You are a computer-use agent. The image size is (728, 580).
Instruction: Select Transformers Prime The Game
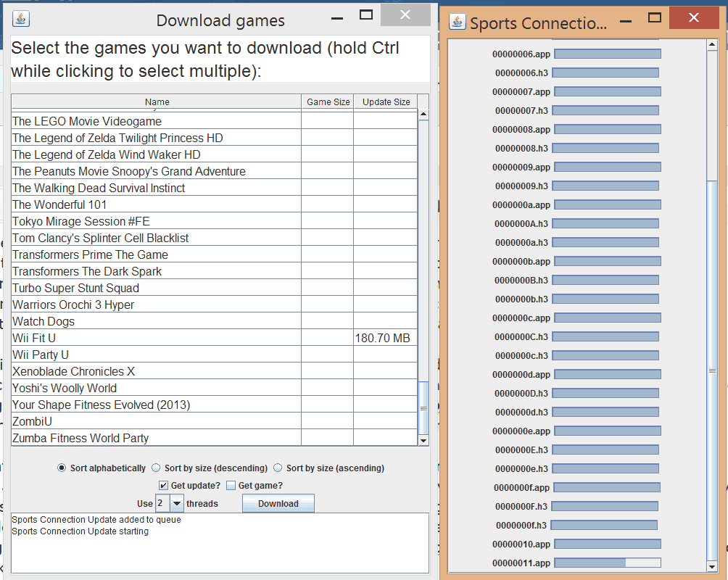pos(214,254)
